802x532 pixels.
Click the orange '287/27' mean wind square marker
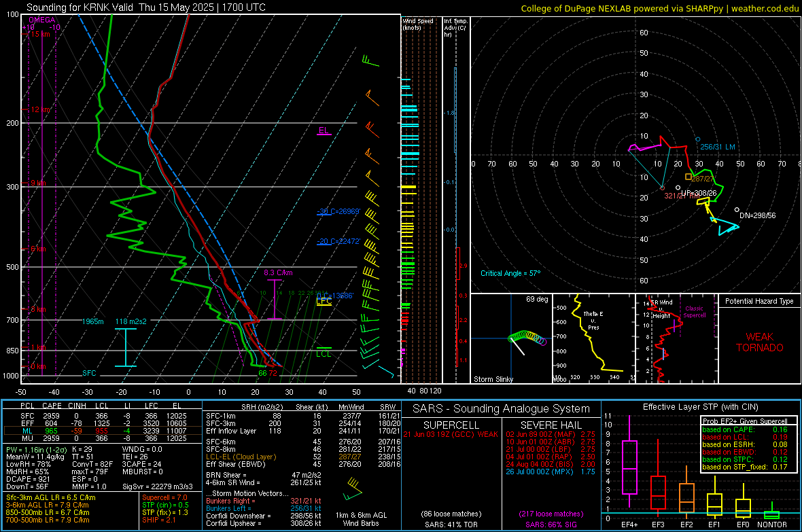point(688,177)
